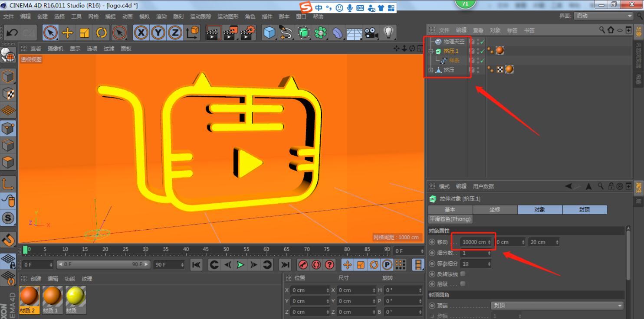This screenshot has height=319, width=644.
Task: Click the Undo arrow icon
Action: (12, 33)
